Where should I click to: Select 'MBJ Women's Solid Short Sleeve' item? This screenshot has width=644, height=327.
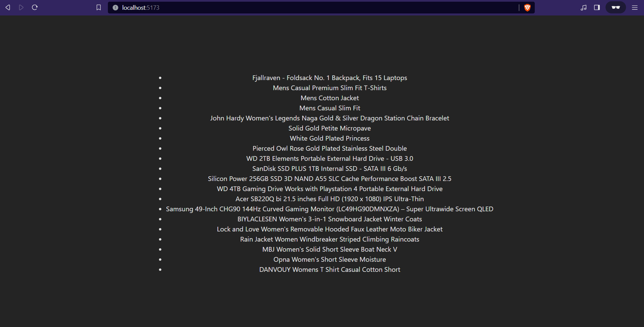[x=330, y=249]
